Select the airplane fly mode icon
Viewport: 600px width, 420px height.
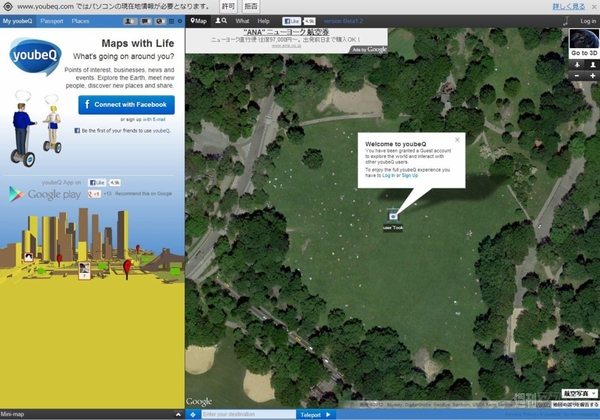tap(577, 65)
